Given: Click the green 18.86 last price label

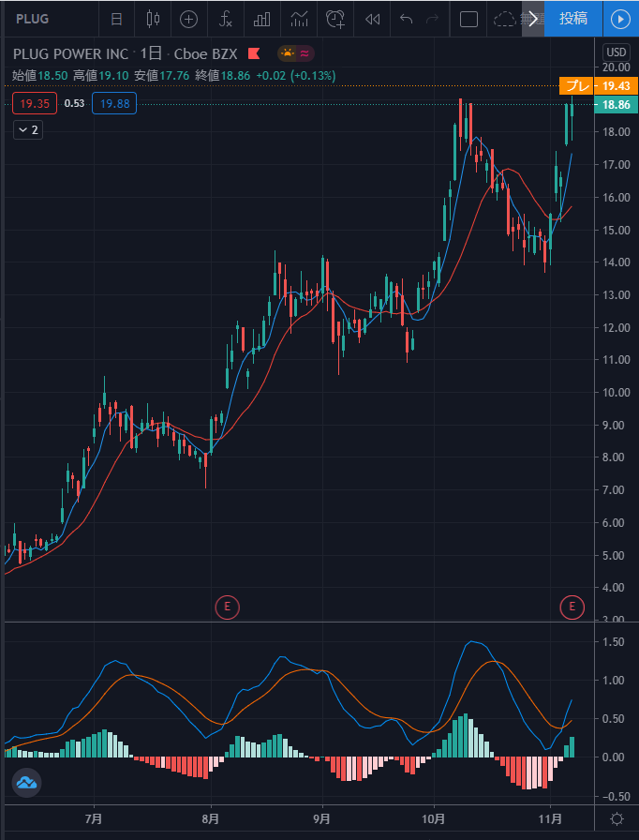Looking at the screenshot, I should point(616,105).
